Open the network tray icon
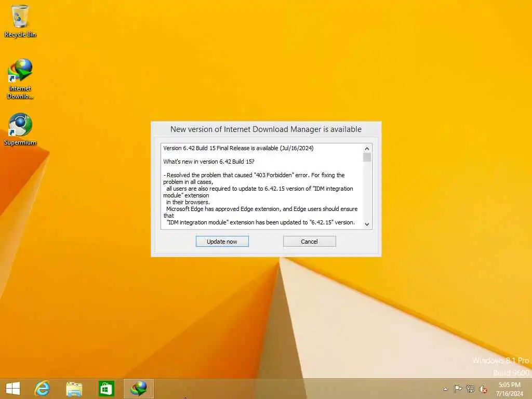This screenshot has width=532, height=399. pyautogui.click(x=470, y=389)
